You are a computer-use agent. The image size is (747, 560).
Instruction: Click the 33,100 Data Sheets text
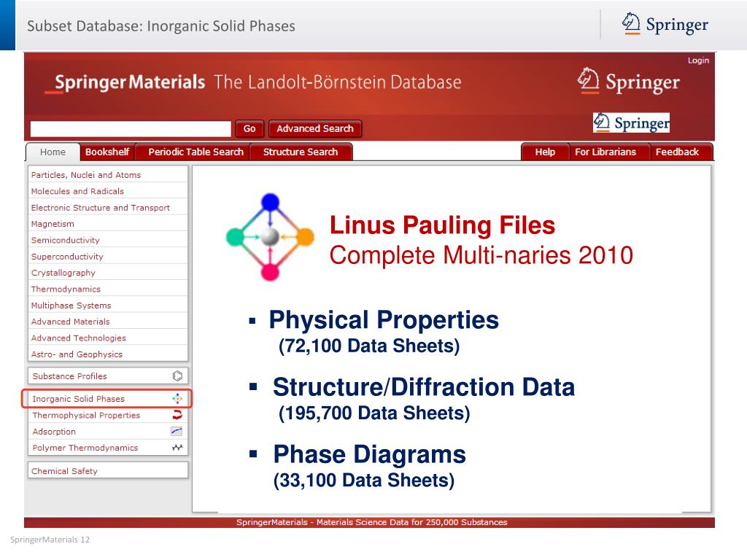[364, 480]
